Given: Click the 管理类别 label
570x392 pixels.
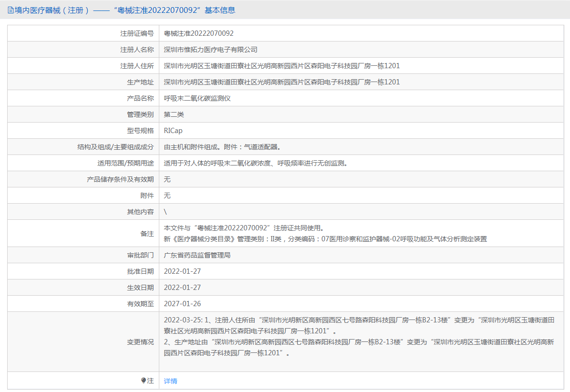Looking at the screenshot, I should point(140,114).
